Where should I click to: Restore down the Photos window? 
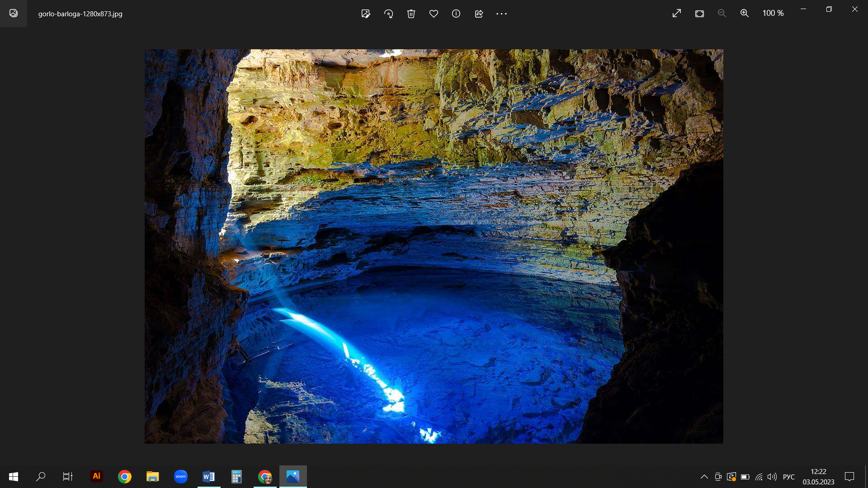(x=829, y=9)
